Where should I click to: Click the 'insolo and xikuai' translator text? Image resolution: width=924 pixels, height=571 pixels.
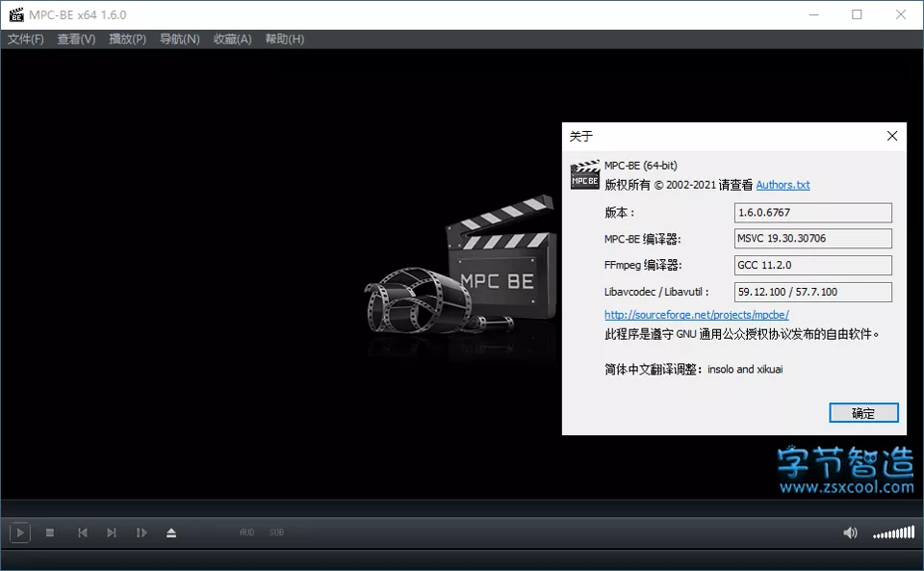click(x=745, y=370)
